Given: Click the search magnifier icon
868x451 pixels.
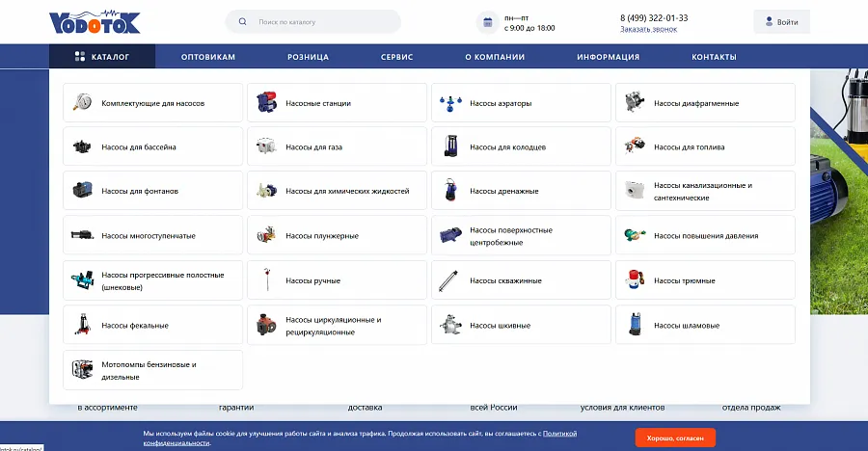Looking at the screenshot, I should [242, 22].
